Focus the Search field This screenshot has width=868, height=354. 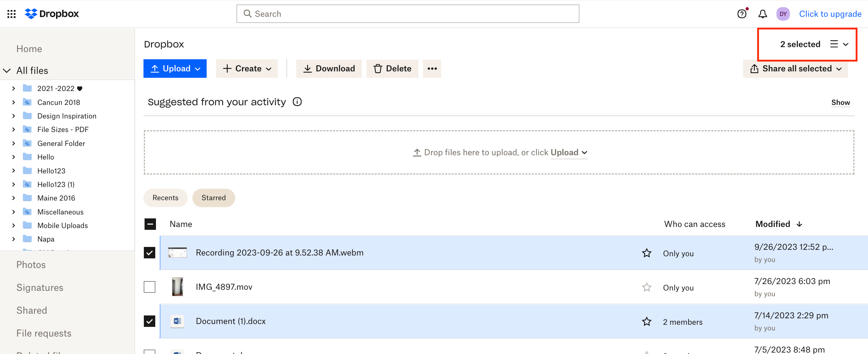coord(408,14)
